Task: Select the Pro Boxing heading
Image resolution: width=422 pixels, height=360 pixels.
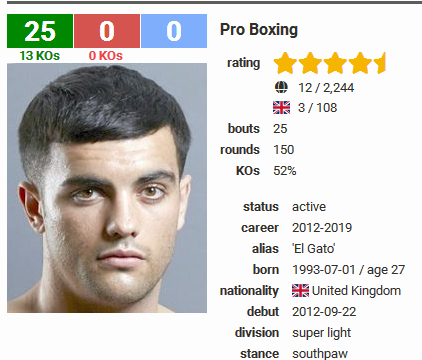Action: (259, 30)
